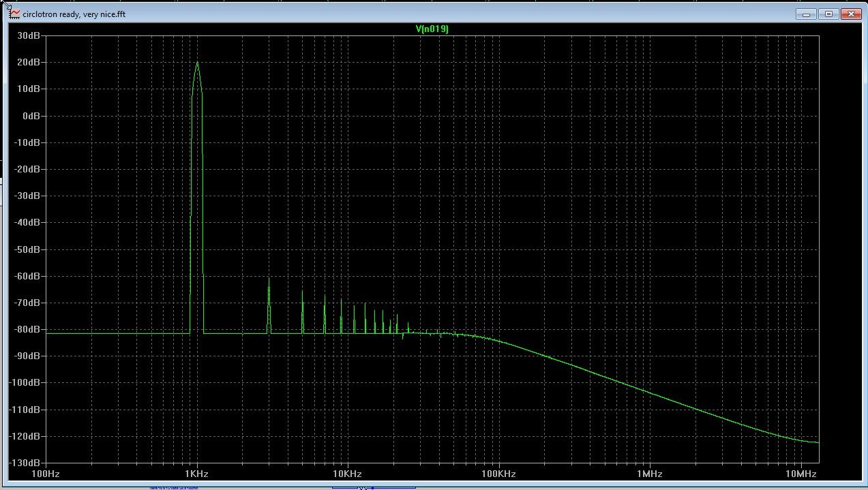Viewport: 868px width, 490px height.
Task: Click the fifth harmonic spike near 5KHz
Action: (x=302, y=312)
